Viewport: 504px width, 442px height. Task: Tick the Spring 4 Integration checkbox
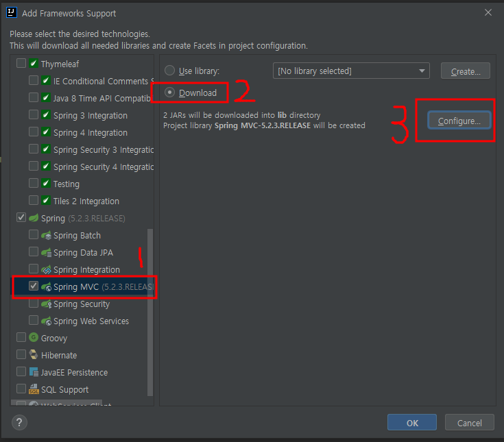click(x=34, y=132)
